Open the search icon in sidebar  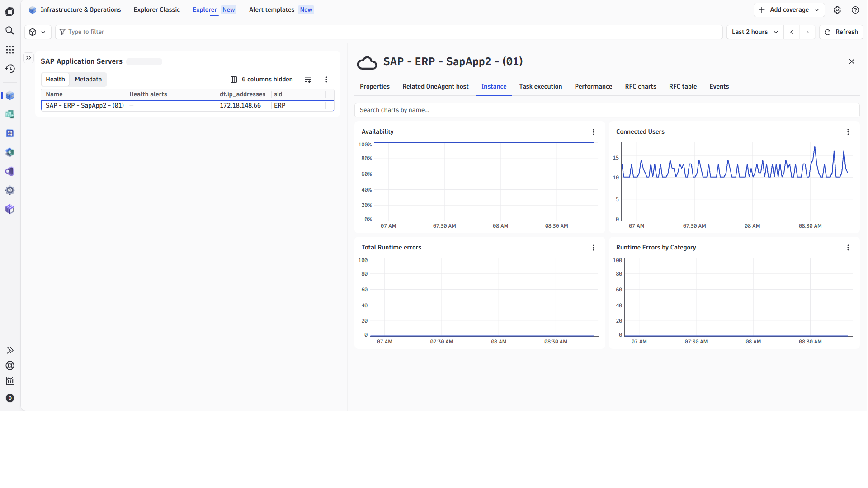[10, 31]
